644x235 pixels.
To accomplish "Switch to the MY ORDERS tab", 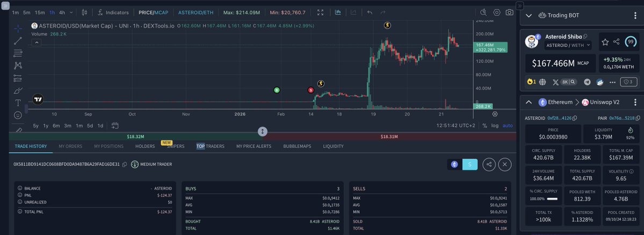I will [x=70, y=146].
